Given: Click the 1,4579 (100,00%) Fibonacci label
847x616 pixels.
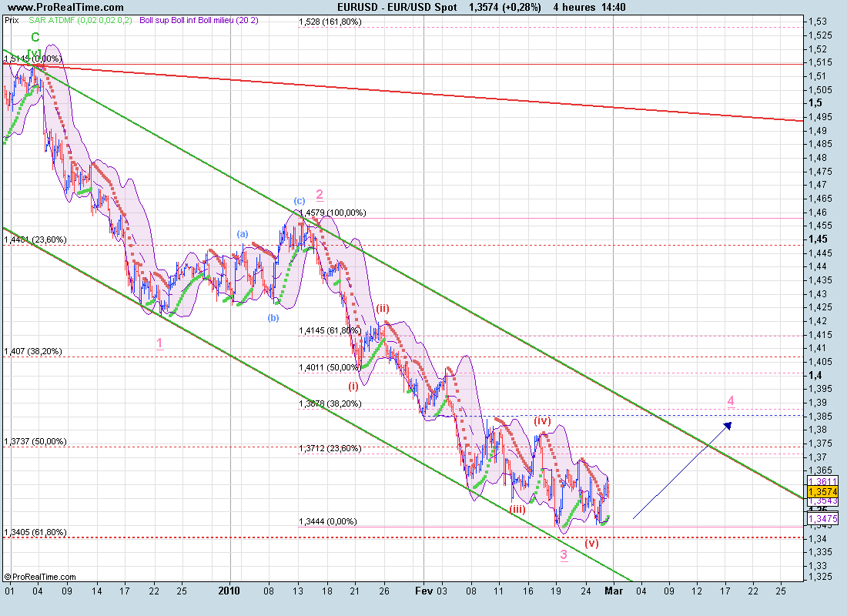Looking at the screenshot, I should [x=332, y=213].
